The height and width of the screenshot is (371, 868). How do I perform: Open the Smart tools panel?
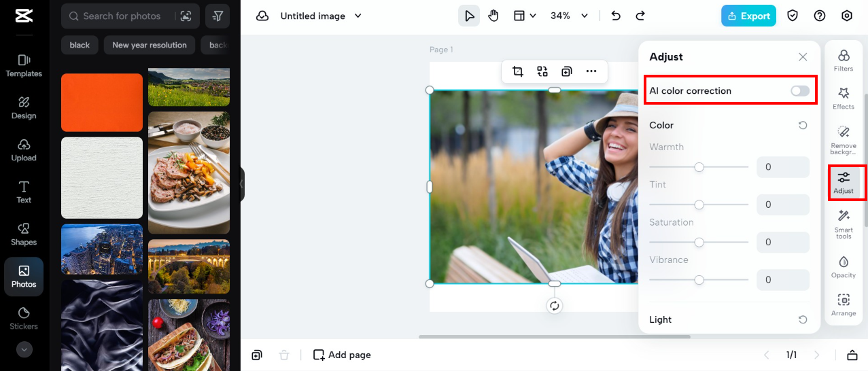pos(844,224)
